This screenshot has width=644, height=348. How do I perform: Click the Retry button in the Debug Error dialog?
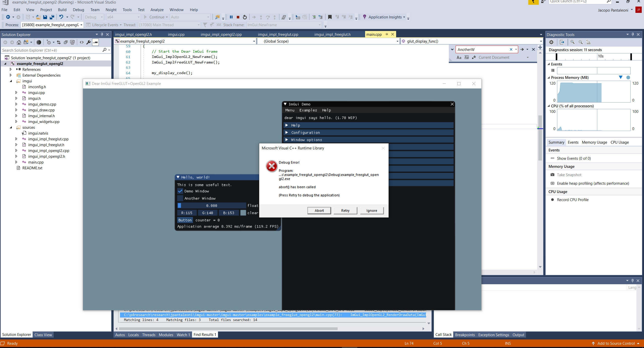tap(345, 211)
